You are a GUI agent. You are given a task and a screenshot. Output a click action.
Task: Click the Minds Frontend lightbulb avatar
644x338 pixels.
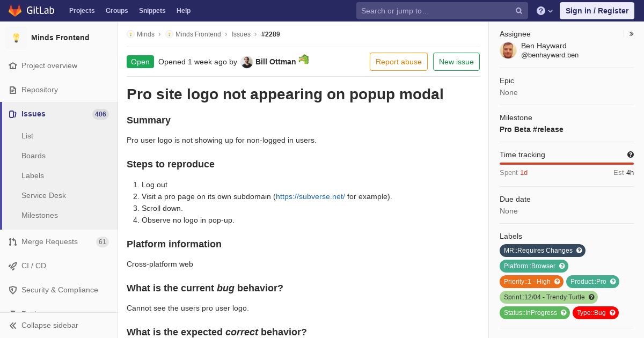pos(16,38)
